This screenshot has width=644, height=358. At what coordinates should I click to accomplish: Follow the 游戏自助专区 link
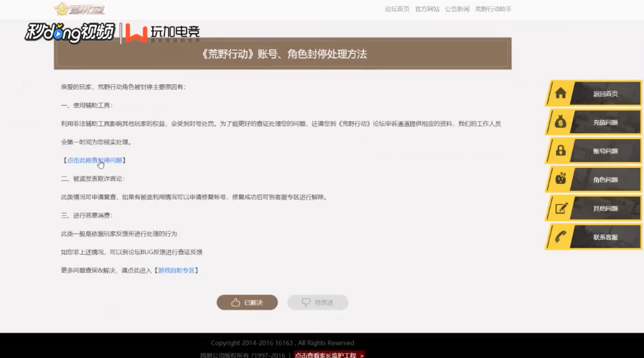pos(176,270)
